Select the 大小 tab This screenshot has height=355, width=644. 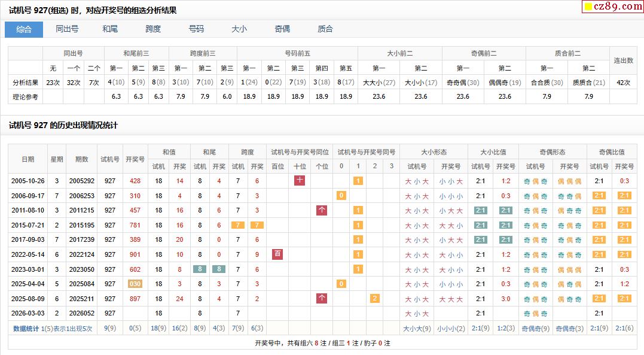click(x=239, y=29)
